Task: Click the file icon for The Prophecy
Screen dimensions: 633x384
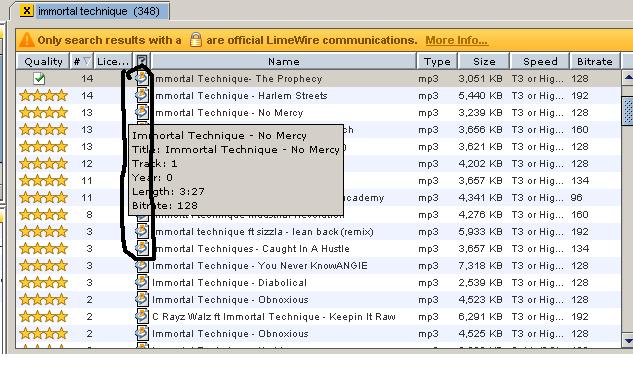Action: (142, 78)
